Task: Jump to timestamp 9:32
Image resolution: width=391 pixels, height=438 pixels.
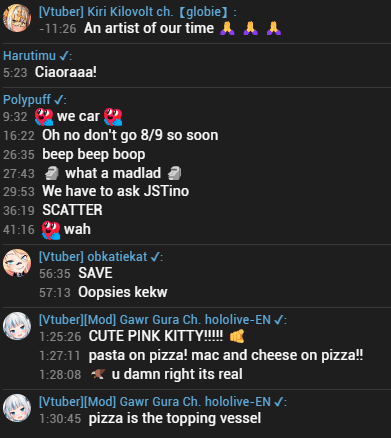Action: pyautogui.click(x=15, y=117)
